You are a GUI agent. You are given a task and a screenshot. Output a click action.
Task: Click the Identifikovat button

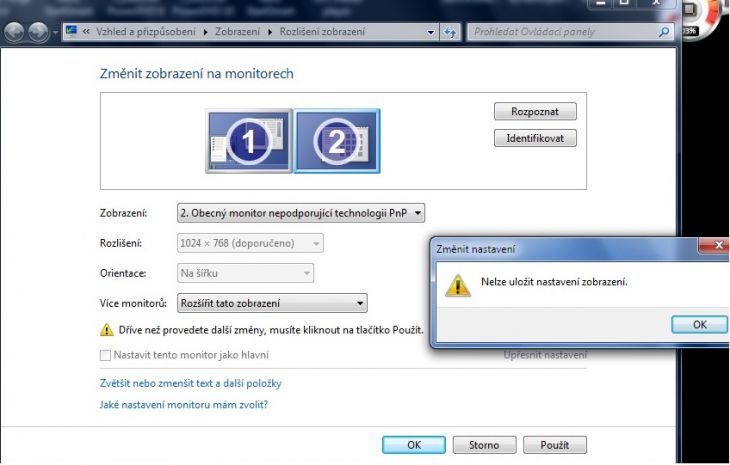pos(535,138)
